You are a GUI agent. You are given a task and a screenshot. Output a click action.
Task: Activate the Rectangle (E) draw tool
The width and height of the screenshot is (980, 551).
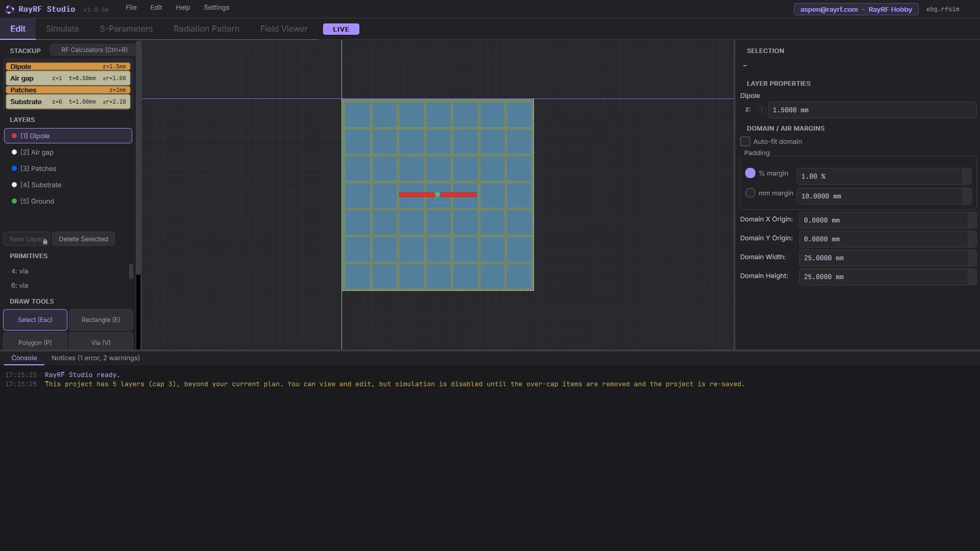coord(101,320)
